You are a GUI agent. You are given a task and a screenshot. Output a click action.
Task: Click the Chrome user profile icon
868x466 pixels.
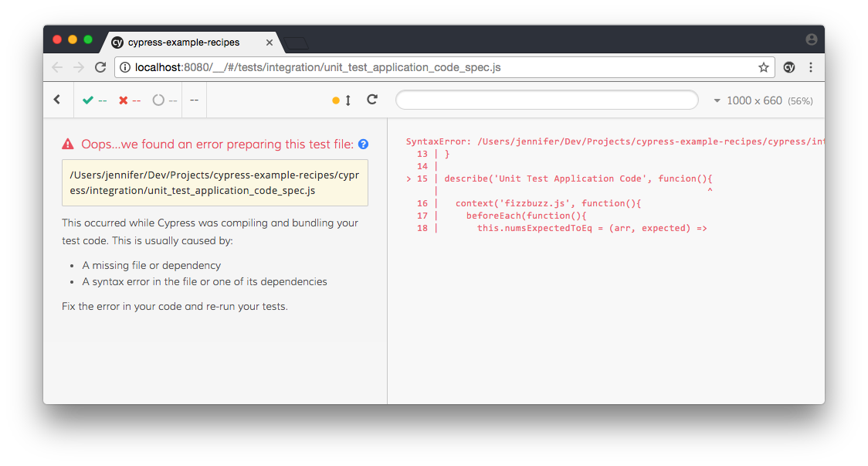click(x=811, y=39)
